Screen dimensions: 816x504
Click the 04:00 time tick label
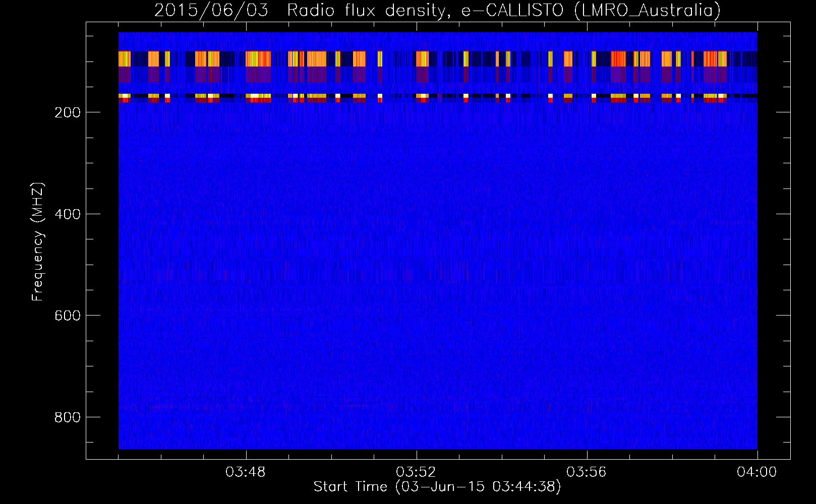coord(757,472)
